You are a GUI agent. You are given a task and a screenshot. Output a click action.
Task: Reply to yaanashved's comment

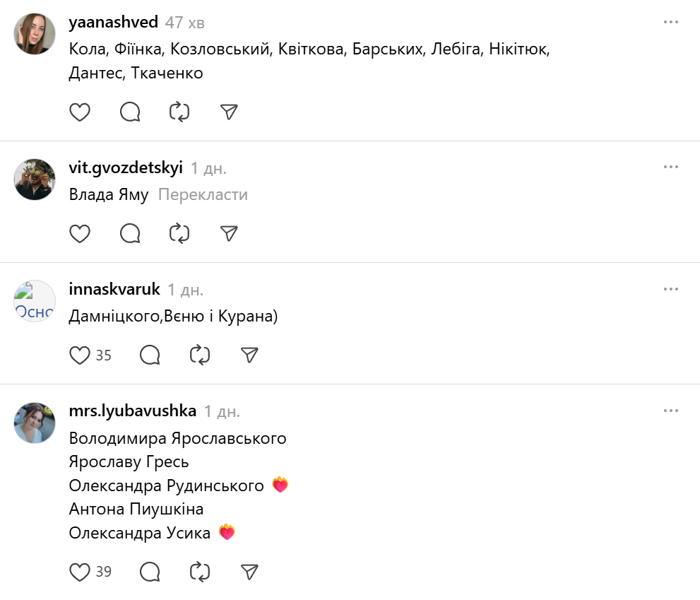[130, 112]
